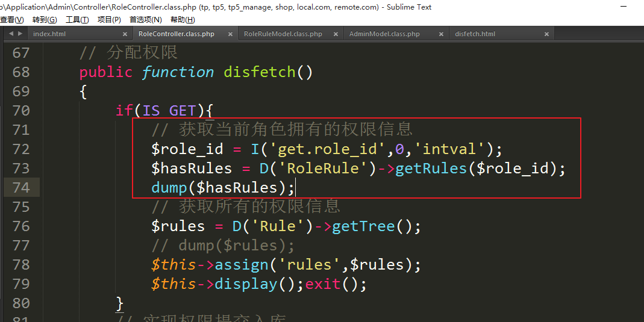Close the index.html tab
644x322 pixels.
pyautogui.click(x=125, y=34)
